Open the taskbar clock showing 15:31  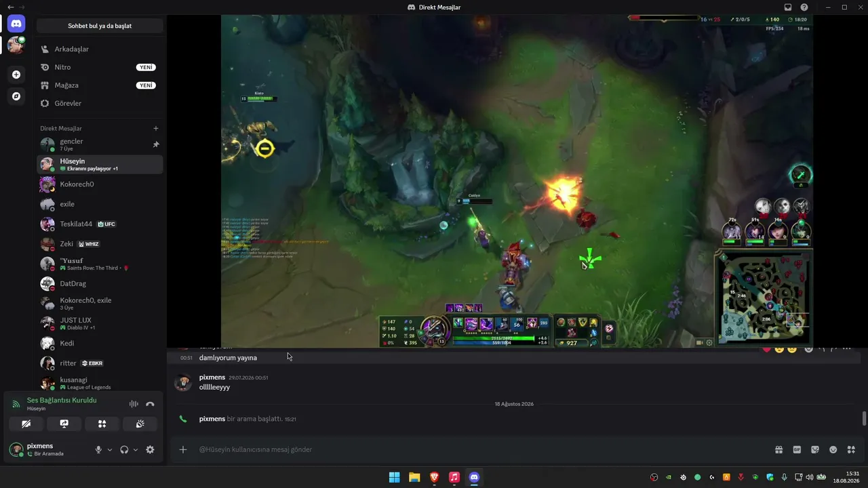847,477
